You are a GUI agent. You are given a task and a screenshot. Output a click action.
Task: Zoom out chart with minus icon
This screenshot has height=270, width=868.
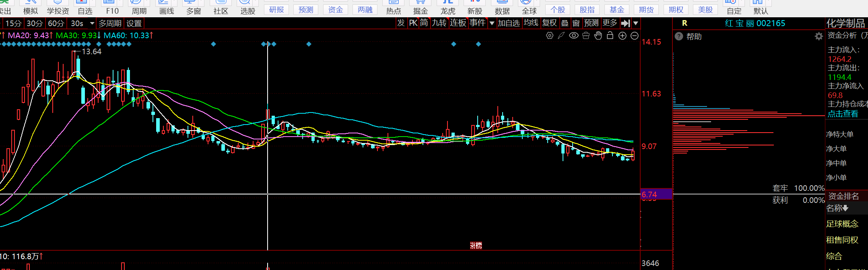(x=635, y=36)
